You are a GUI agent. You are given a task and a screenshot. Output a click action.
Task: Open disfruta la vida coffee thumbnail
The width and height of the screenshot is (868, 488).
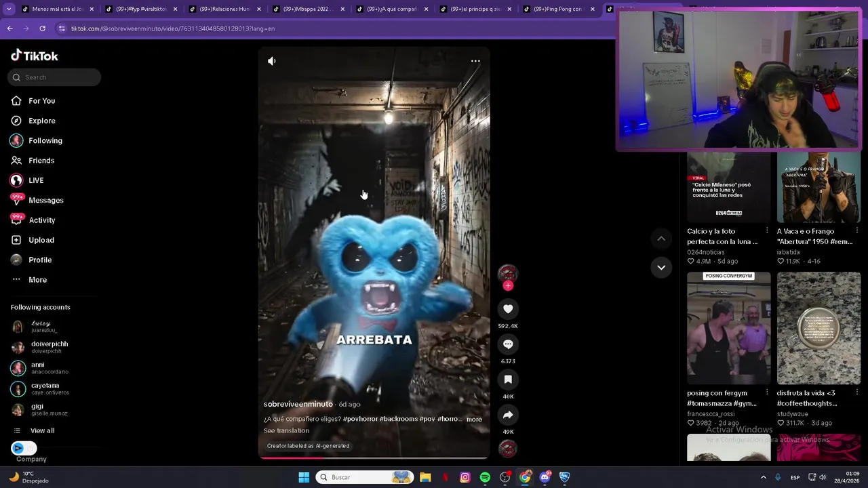(x=818, y=329)
